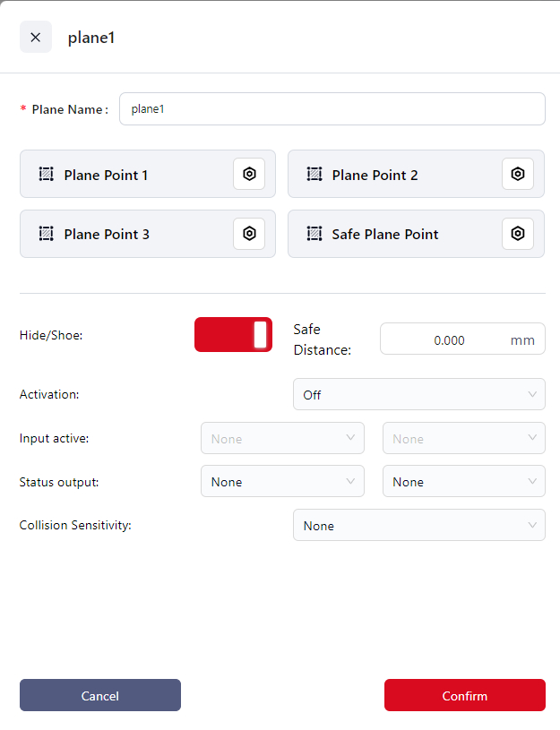The image size is (560, 730).
Task: Open the Collision Sensitivity dropdown
Action: tap(418, 526)
